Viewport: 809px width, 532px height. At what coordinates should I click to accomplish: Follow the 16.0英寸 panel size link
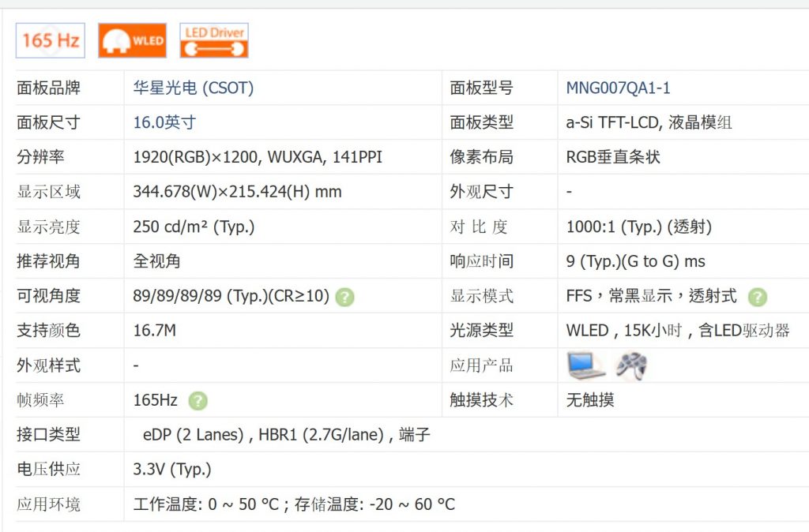pyautogui.click(x=164, y=122)
